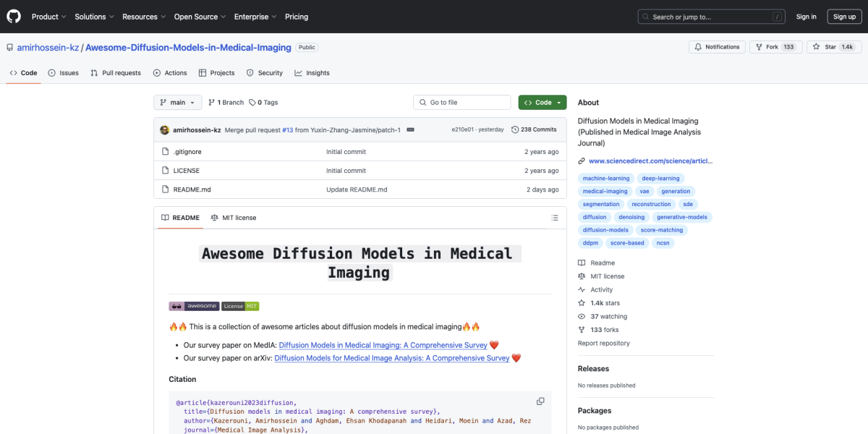868x434 pixels.
Task: Switch to the Issues tab
Action: (64, 73)
